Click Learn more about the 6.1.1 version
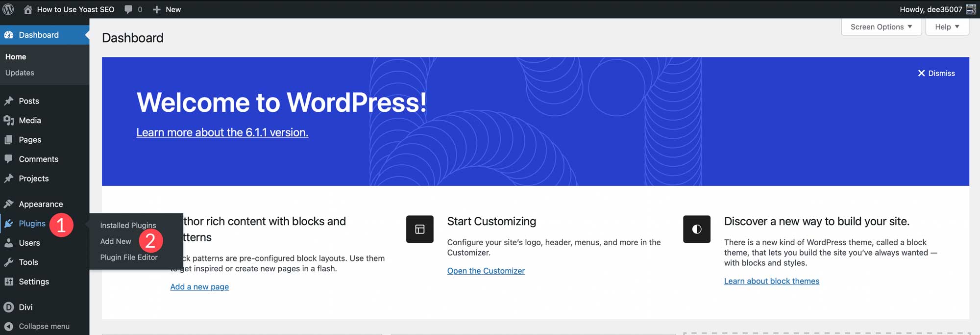The height and width of the screenshot is (335, 980). pos(222,132)
